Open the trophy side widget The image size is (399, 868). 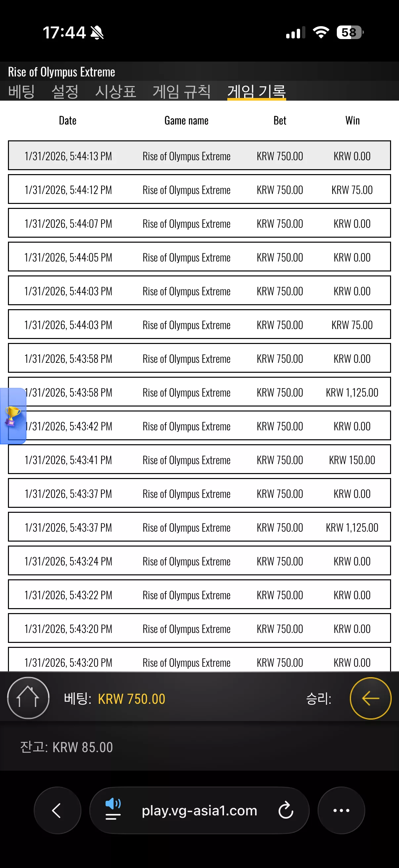13,416
